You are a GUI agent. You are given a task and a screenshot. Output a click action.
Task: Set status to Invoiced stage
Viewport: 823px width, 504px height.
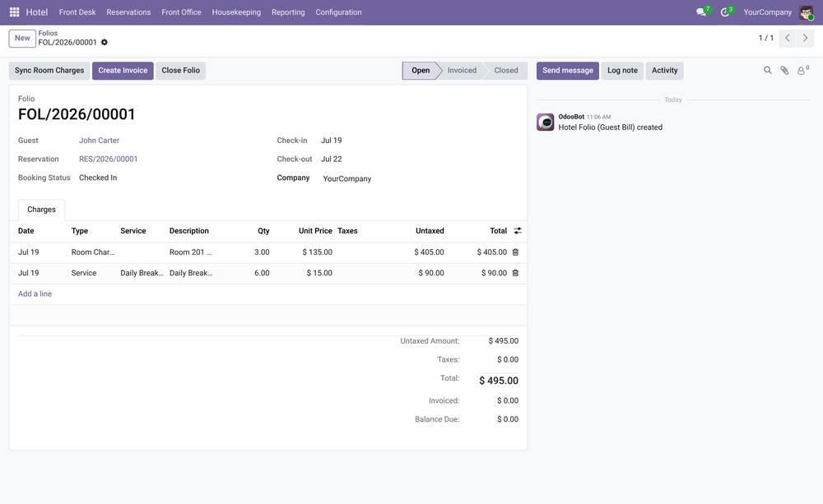462,70
